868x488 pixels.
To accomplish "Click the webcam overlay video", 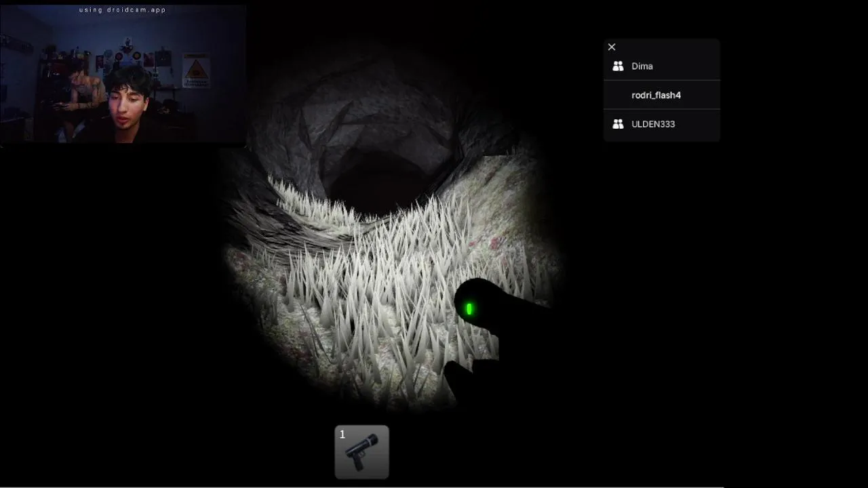I will 123,73.
